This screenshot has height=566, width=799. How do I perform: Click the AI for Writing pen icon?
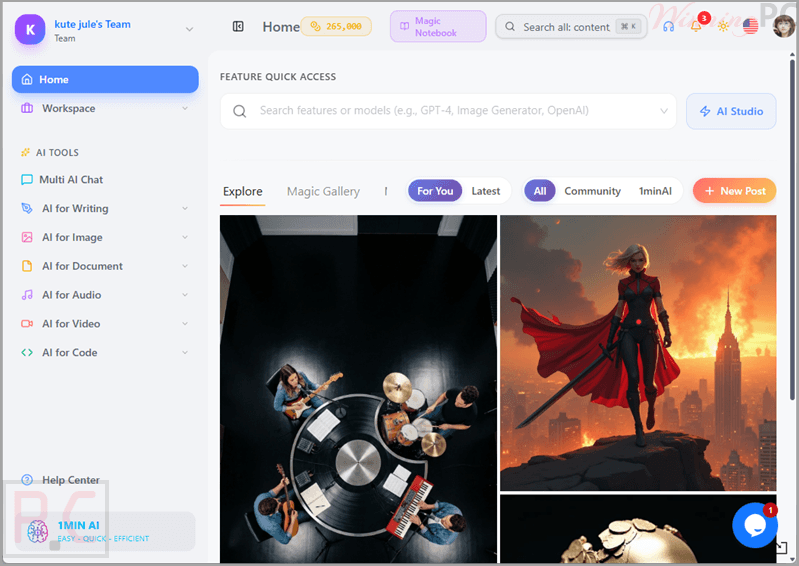click(x=27, y=208)
